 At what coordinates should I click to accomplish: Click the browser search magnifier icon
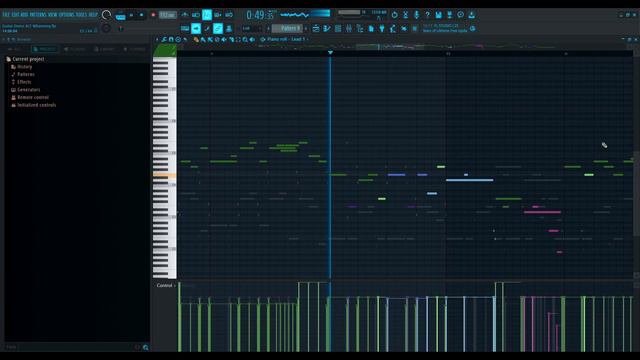pos(146,347)
